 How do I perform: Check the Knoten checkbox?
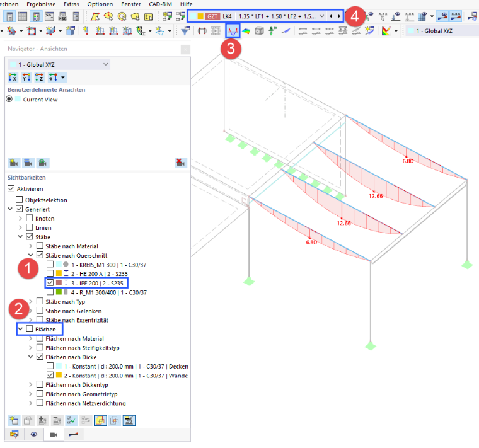pos(30,218)
